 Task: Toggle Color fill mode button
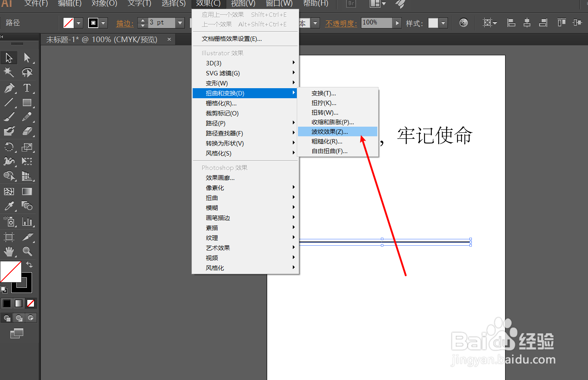(7, 303)
